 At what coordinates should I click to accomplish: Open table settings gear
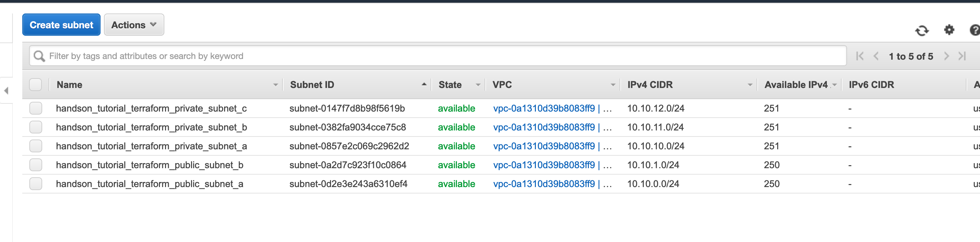pyautogui.click(x=949, y=30)
